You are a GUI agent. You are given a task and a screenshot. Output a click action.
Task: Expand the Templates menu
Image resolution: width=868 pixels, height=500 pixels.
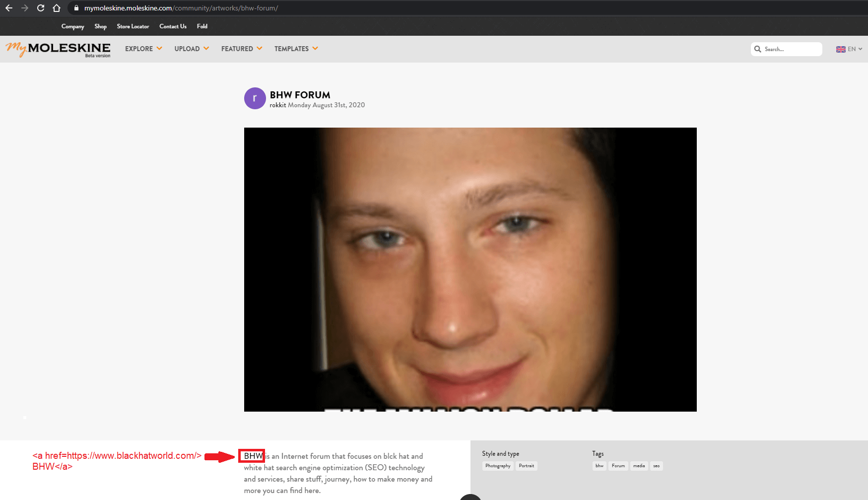click(x=296, y=49)
